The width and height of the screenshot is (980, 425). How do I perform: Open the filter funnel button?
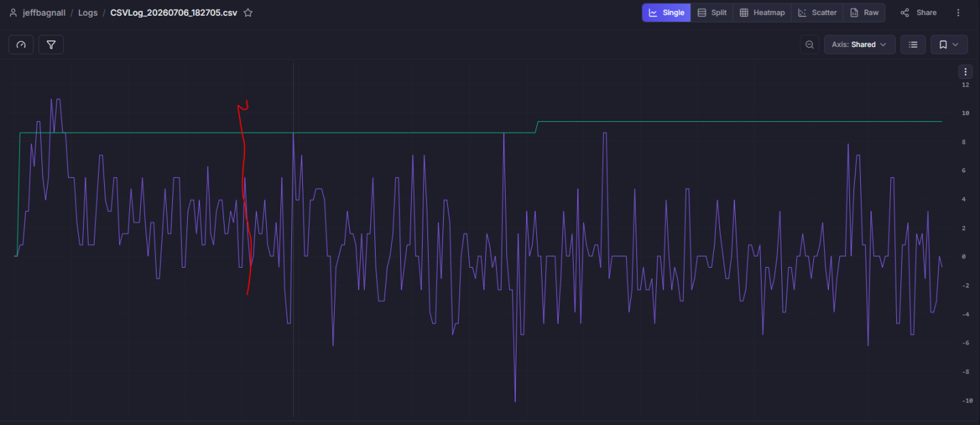tap(51, 45)
